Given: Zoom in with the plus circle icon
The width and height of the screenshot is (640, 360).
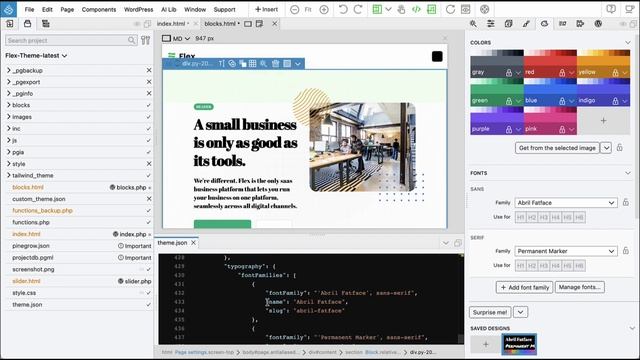Looking at the screenshot, I should coord(324,9).
